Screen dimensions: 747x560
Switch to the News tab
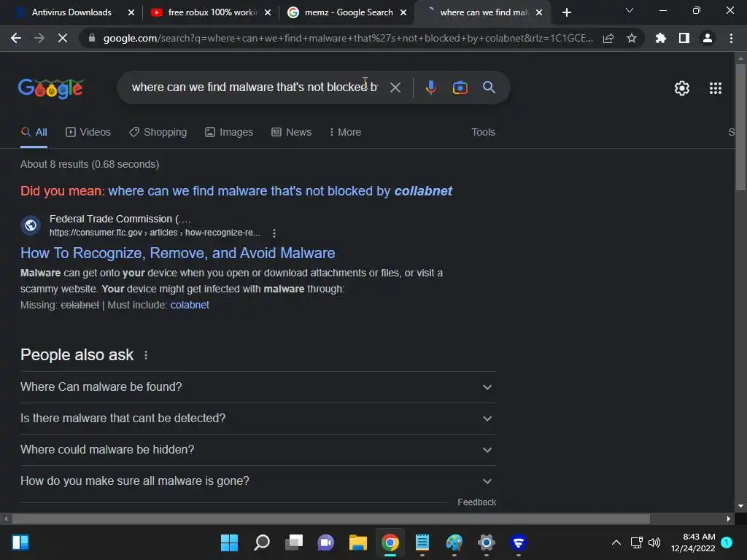[x=292, y=132]
